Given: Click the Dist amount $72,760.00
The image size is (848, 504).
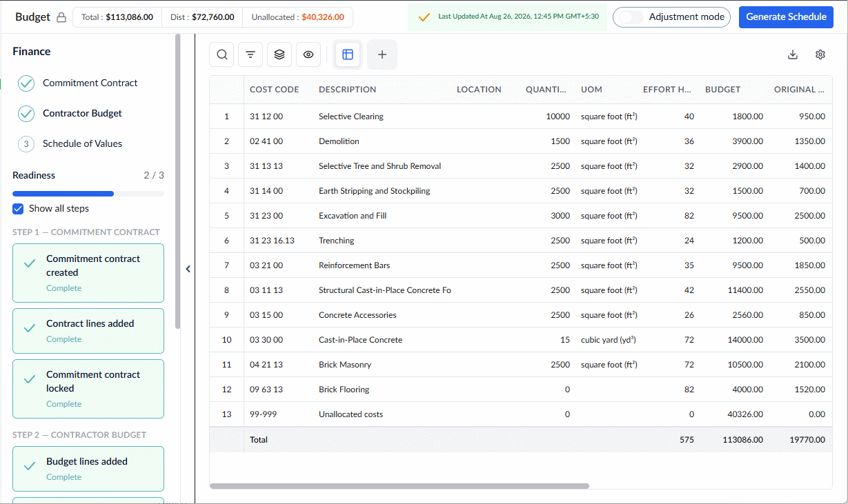Looking at the screenshot, I should [x=213, y=17].
